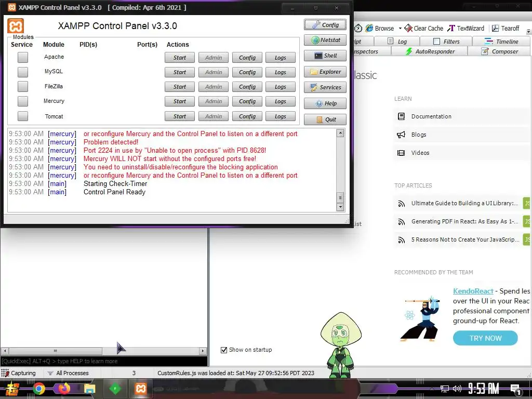
Task: Switch to Fiddler Filters tab
Action: (446, 42)
